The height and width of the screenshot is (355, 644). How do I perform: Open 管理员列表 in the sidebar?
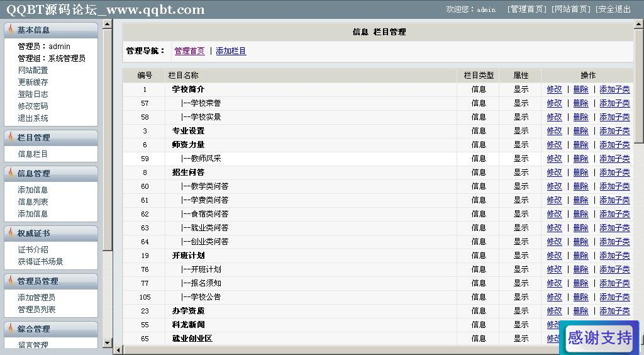point(36,309)
